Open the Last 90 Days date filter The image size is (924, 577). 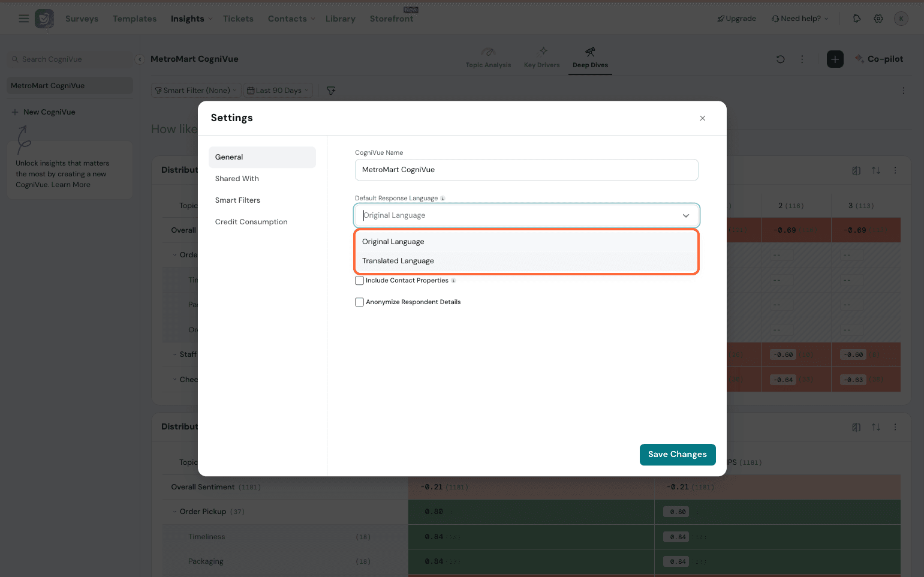coord(278,91)
